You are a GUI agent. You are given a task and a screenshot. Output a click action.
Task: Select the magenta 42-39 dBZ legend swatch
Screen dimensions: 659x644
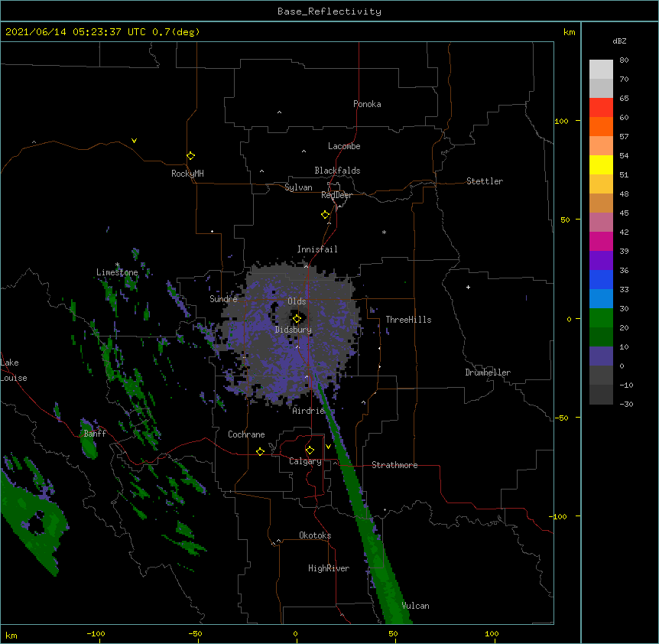coord(601,241)
